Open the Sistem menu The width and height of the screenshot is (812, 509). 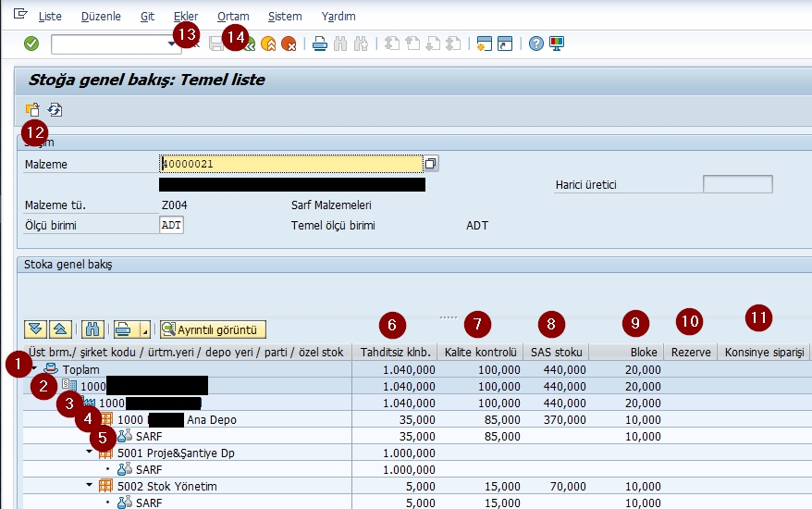[284, 17]
